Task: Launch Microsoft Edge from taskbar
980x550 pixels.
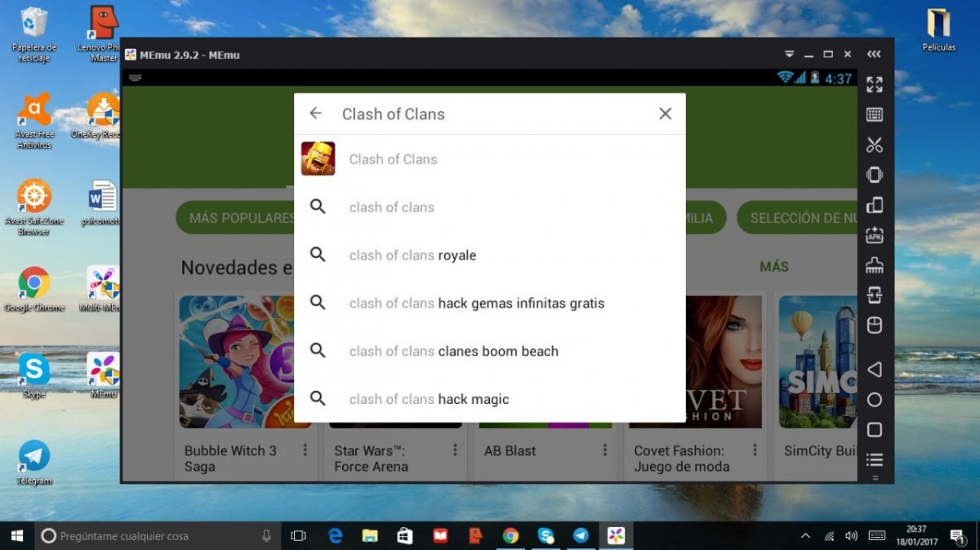Action: pyautogui.click(x=335, y=536)
